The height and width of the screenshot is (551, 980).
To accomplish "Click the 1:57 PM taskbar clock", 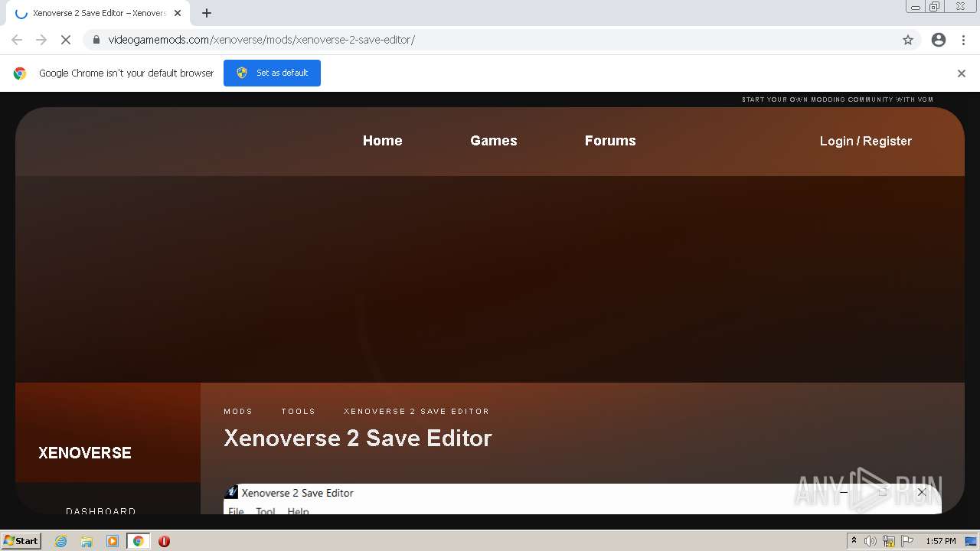I will click(x=941, y=541).
